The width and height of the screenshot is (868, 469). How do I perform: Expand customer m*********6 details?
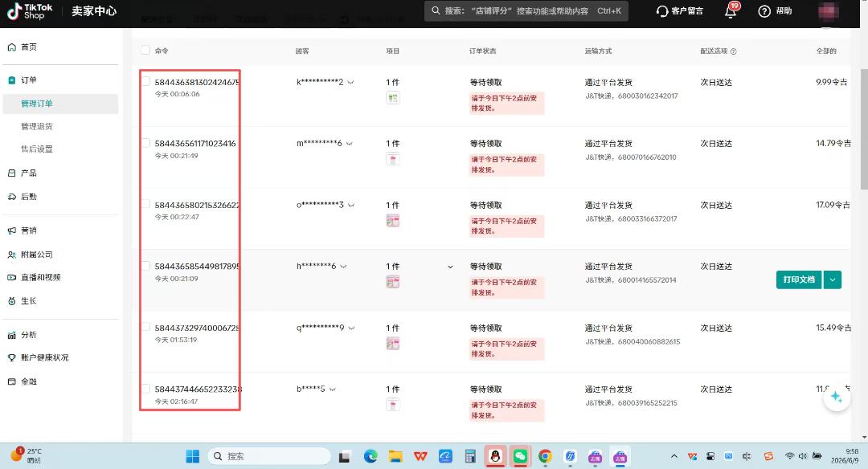pyautogui.click(x=350, y=144)
